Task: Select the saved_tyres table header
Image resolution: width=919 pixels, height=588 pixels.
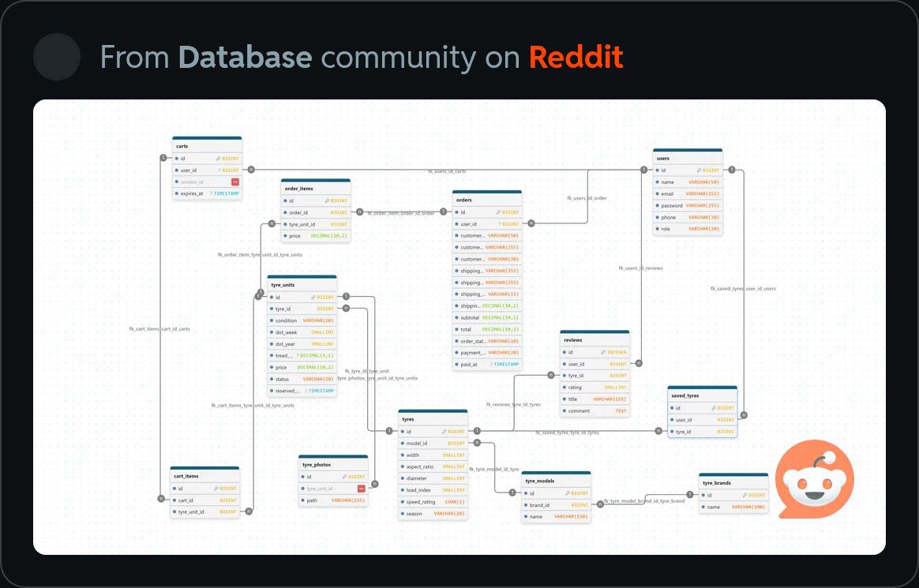Action: (702, 395)
